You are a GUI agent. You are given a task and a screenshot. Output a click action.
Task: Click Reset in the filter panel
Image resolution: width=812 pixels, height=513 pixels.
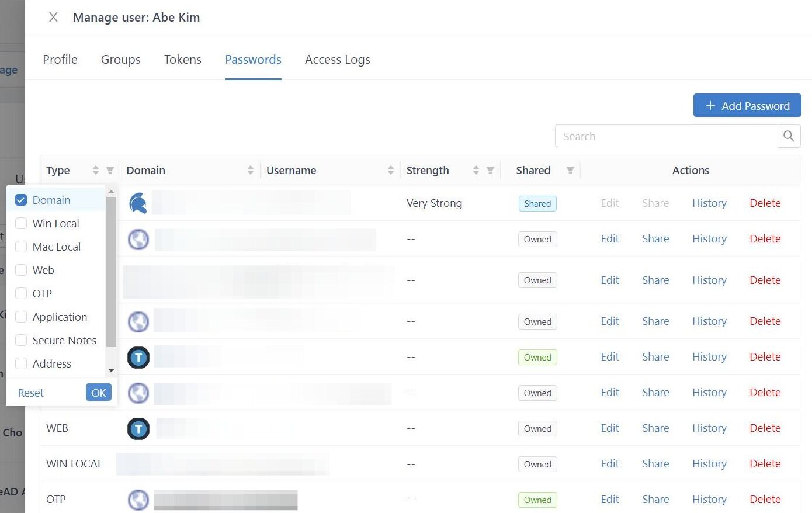[30, 393]
